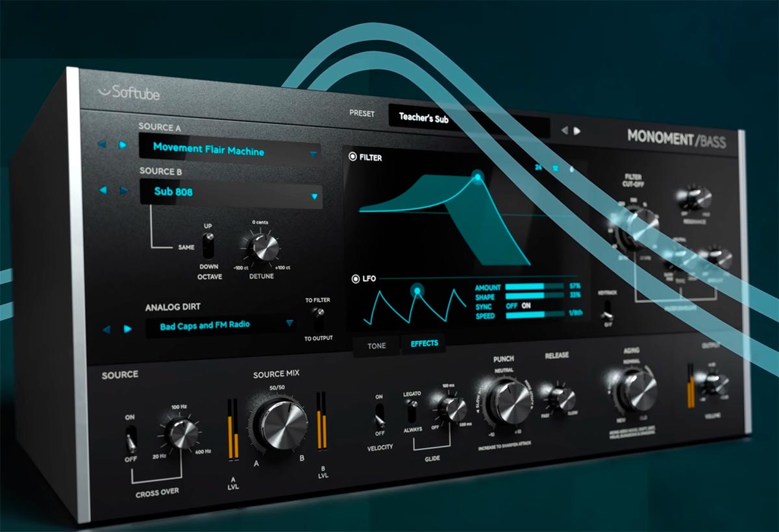The width and height of the screenshot is (779, 532).
Task: Click the Analog Dirt dropdown arrow
Action: [x=290, y=322]
